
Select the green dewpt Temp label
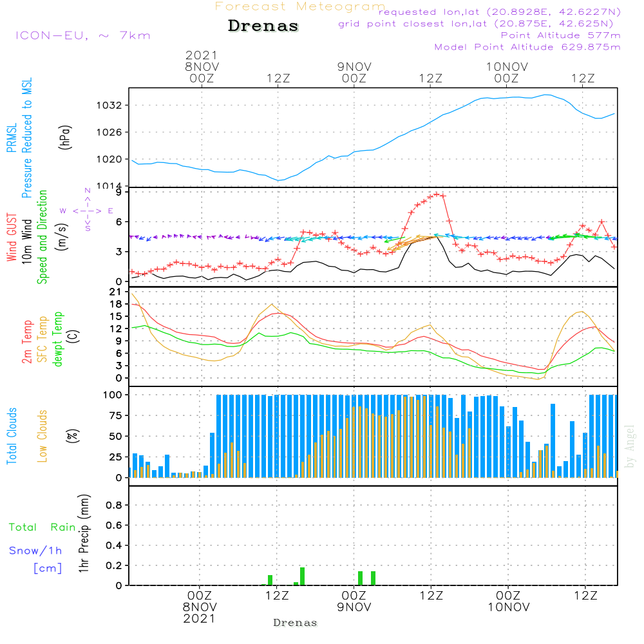(58, 339)
